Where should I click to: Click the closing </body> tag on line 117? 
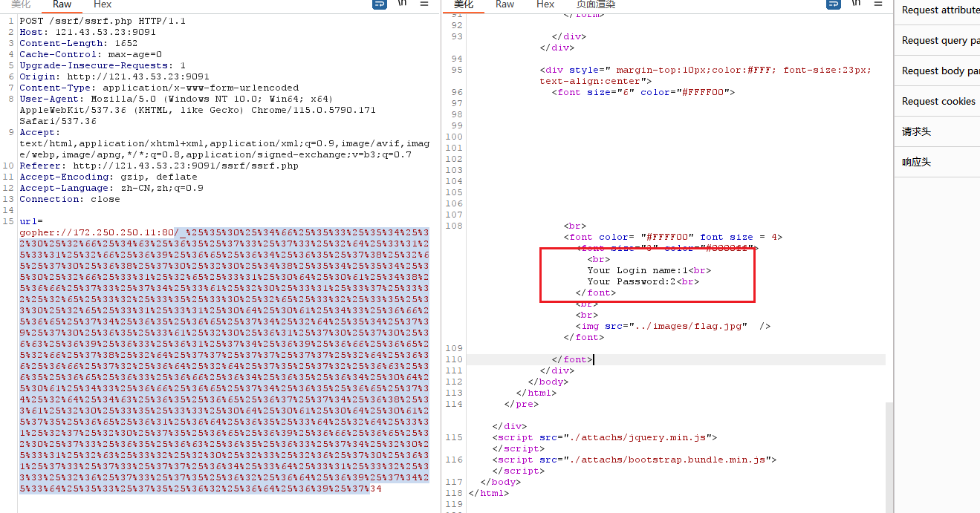pos(500,483)
